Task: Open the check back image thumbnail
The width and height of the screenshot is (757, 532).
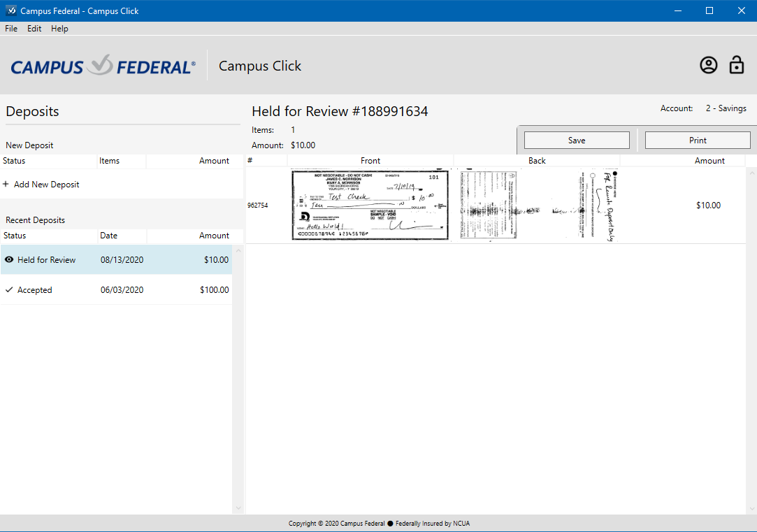Action: (x=538, y=205)
